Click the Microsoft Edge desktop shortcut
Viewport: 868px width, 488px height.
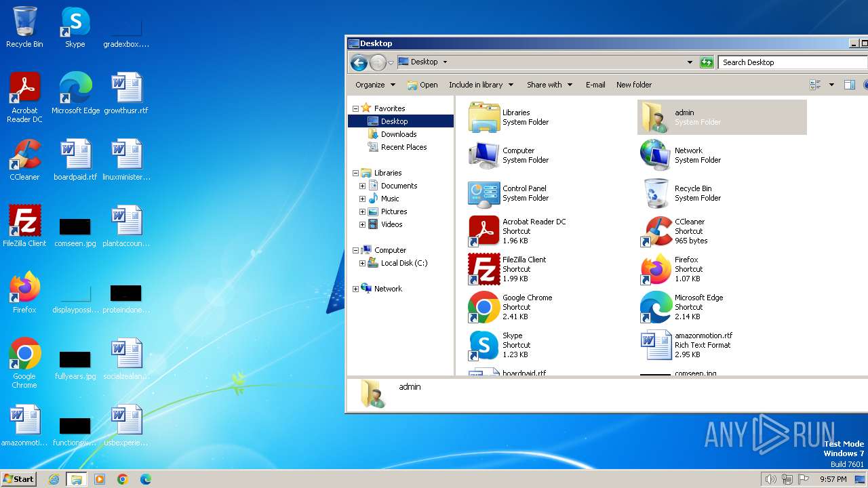tap(75, 94)
